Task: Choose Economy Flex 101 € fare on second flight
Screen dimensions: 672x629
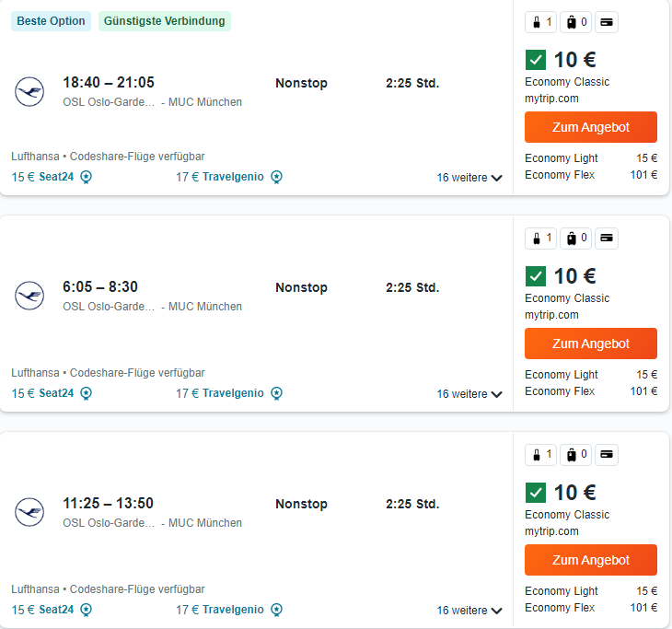Action: point(591,391)
